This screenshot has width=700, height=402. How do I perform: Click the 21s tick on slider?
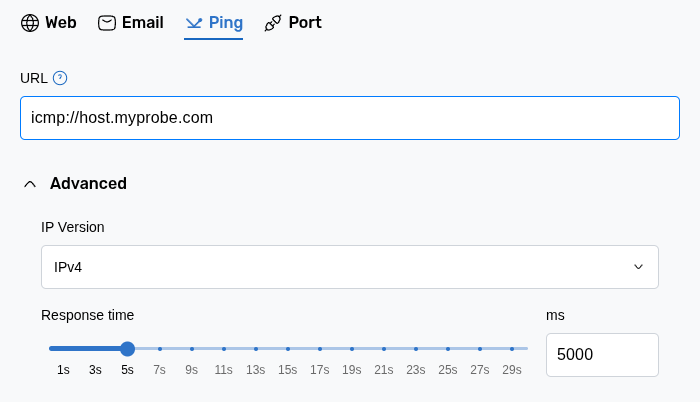click(x=383, y=349)
